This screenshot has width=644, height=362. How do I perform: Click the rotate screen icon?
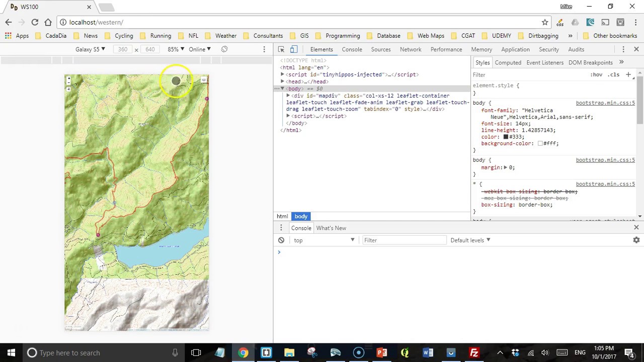(224, 49)
